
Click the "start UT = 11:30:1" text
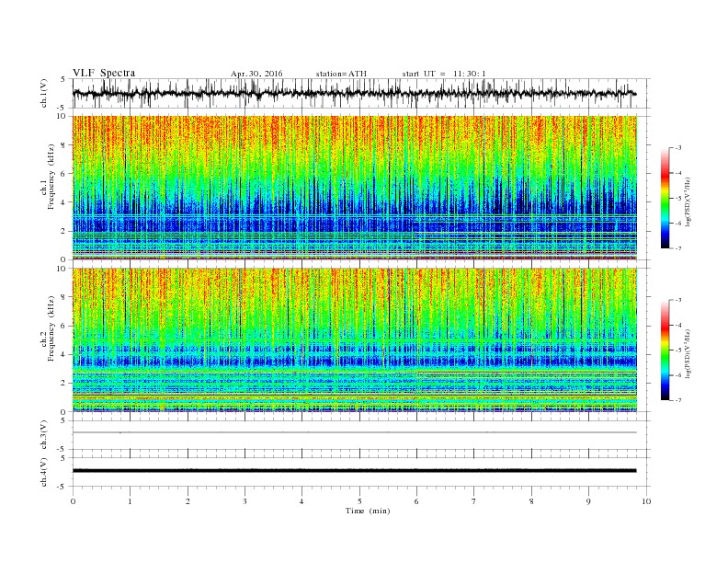pos(444,74)
